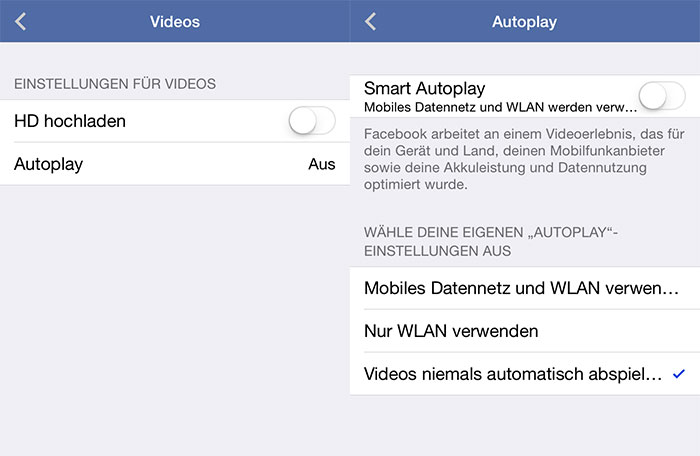Select Mobiles Datennetz und WLAN verwenden option
The width and height of the screenshot is (700, 456).
[x=525, y=288]
